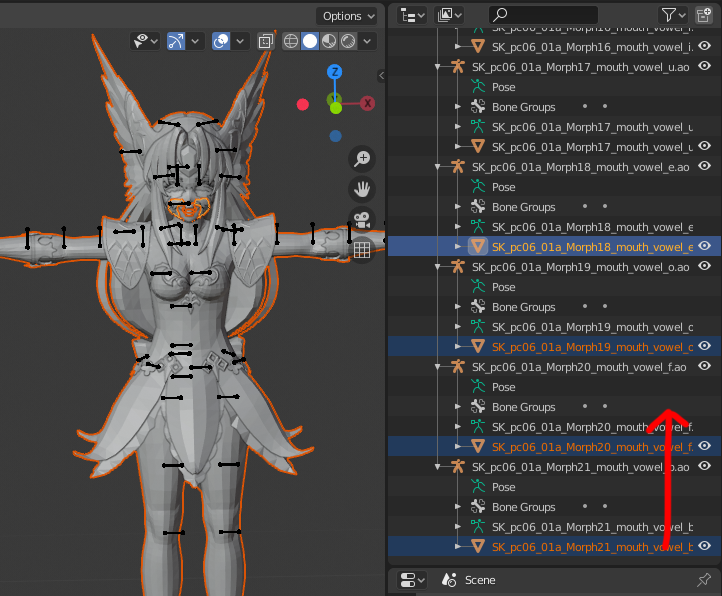Hide Morph20 mesh with eye icon
This screenshot has height=596, width=722.
(705, 446)
